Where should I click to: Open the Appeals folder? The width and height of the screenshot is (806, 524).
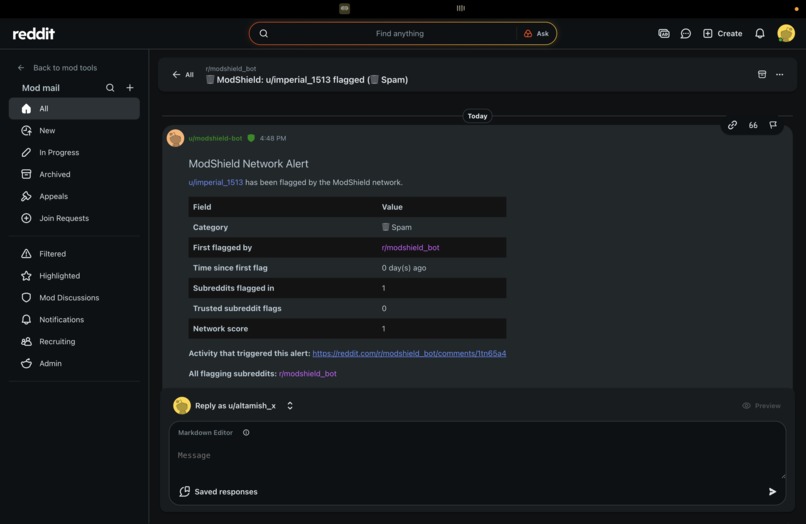(x=74, y=196)
